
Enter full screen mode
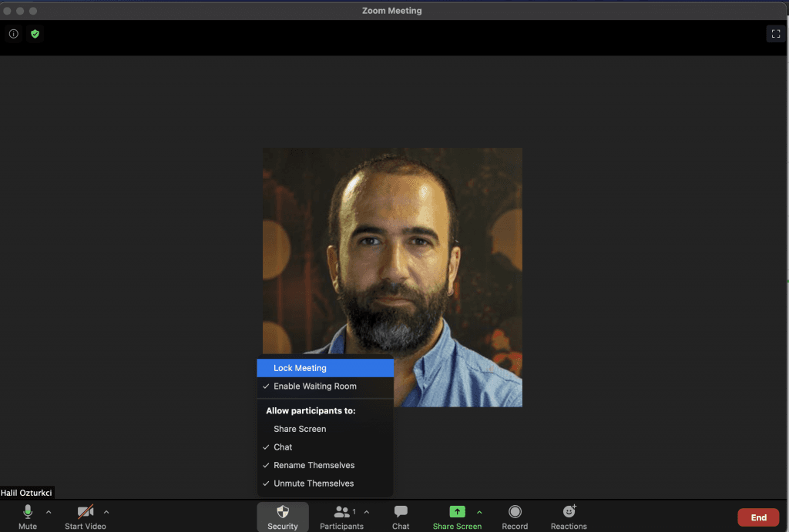tap(775, 34)
